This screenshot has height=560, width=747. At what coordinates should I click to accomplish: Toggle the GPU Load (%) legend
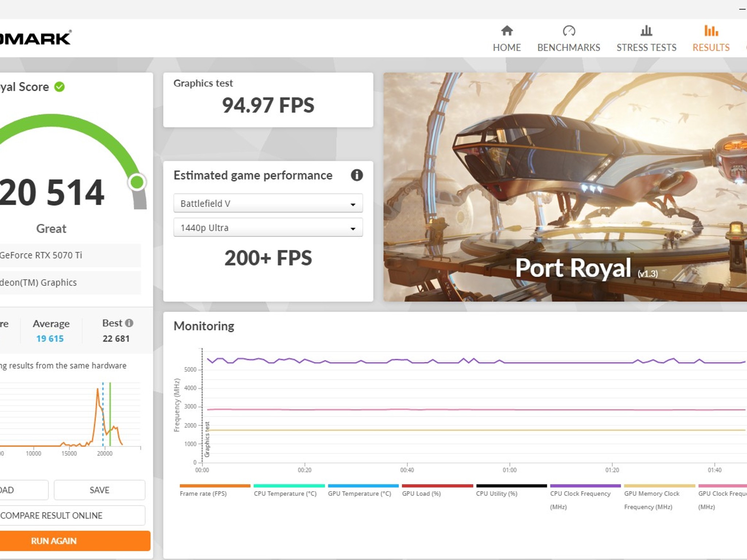coord(437,491)
